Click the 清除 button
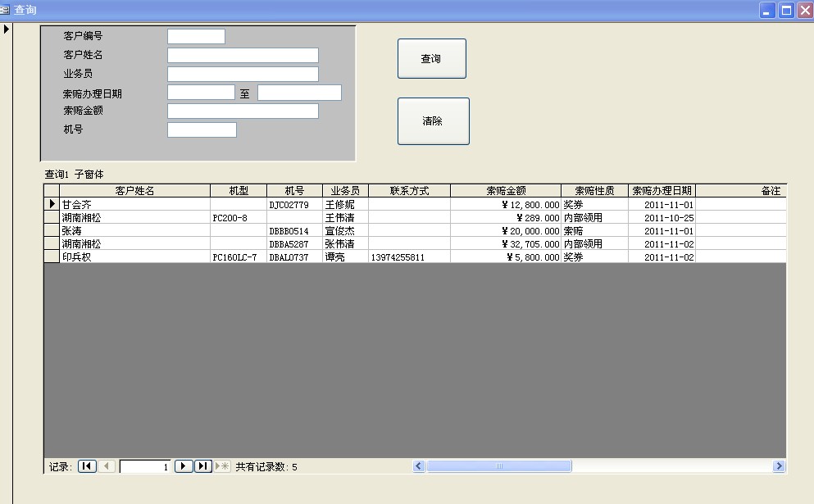Image resolution: width=814 pixels, height=504 pixels. coord(434,121)
